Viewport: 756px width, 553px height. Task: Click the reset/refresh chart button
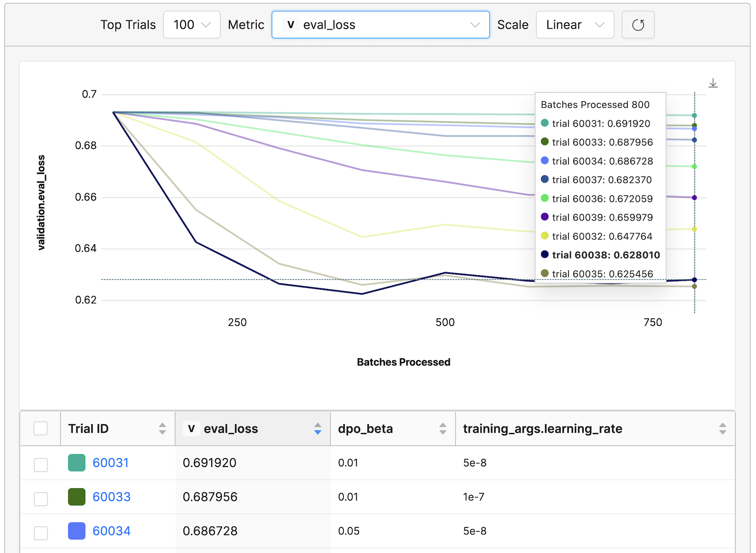coord(638,25)
